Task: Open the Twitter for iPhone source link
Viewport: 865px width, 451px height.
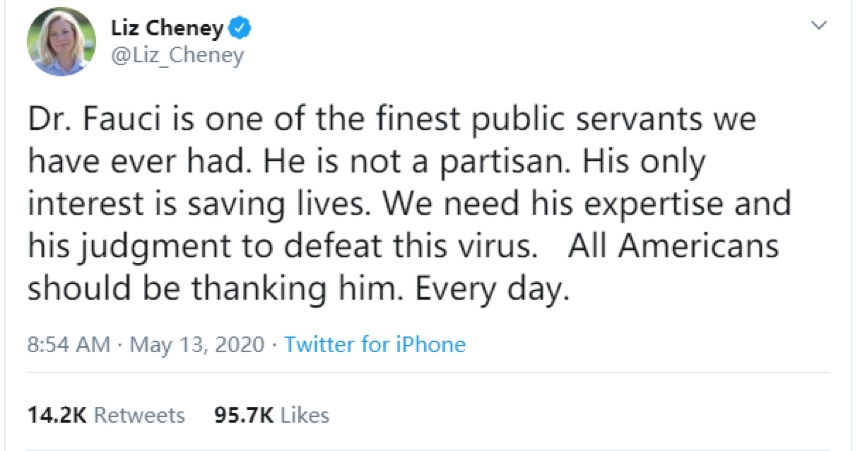Action: 375,345
